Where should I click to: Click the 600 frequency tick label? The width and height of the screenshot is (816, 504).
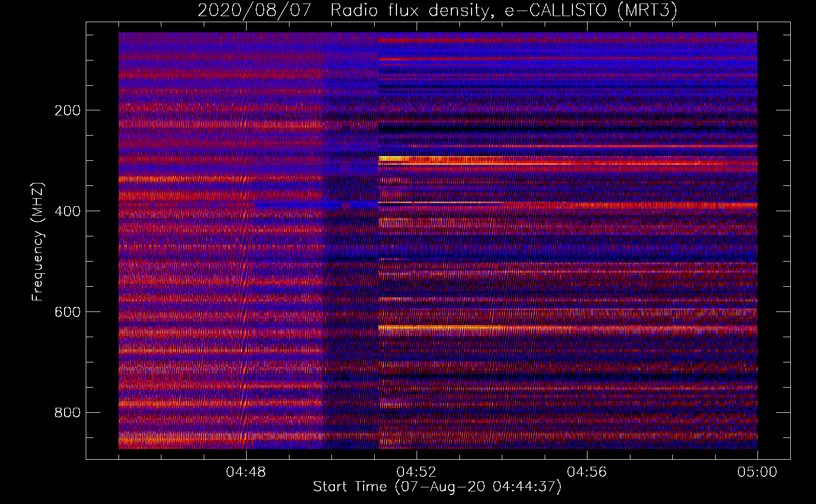67,312
